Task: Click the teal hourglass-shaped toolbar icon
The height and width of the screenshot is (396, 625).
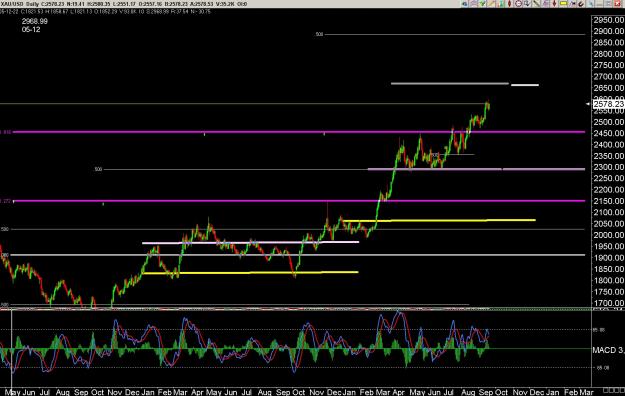Action: 501,4
